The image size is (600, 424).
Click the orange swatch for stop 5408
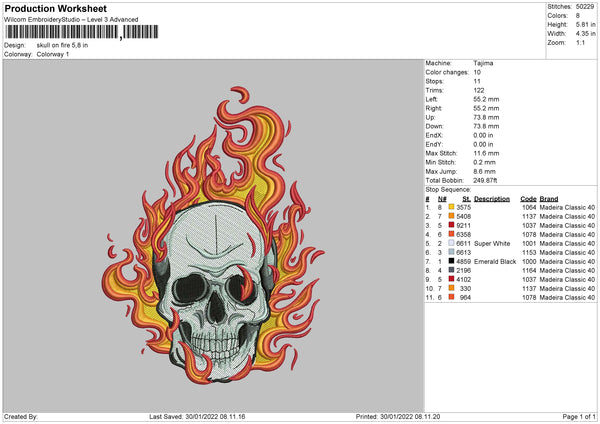coord(451,216)
